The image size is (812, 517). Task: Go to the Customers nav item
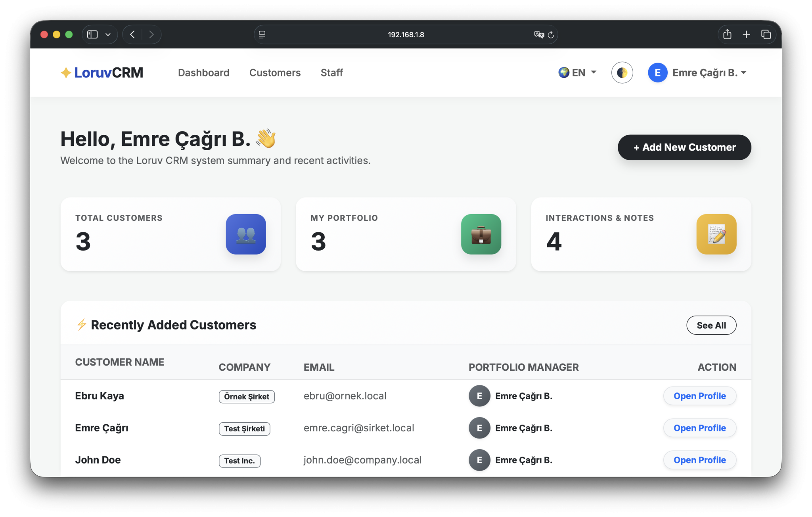click(275, 73)
